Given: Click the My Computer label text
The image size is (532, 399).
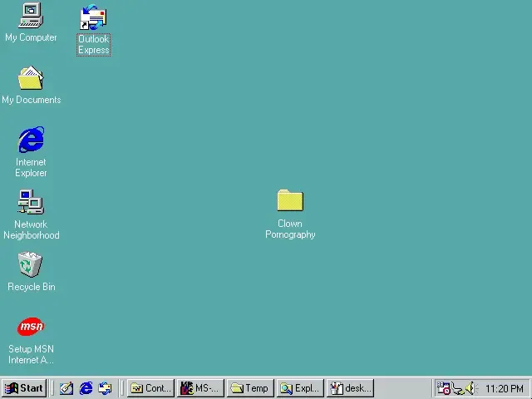Looking at the screenshot, I should coord(31,37).
